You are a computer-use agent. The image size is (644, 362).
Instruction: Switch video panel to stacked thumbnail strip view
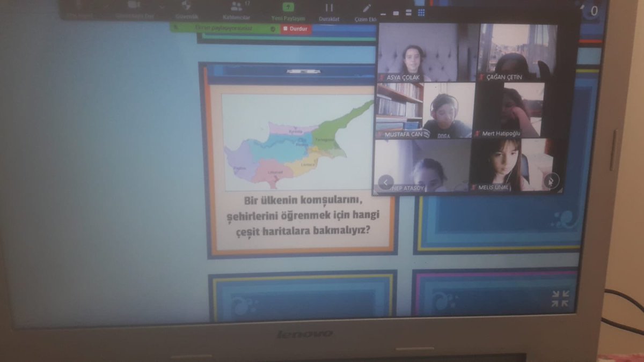pyautogui.click(x=408, y=13)
